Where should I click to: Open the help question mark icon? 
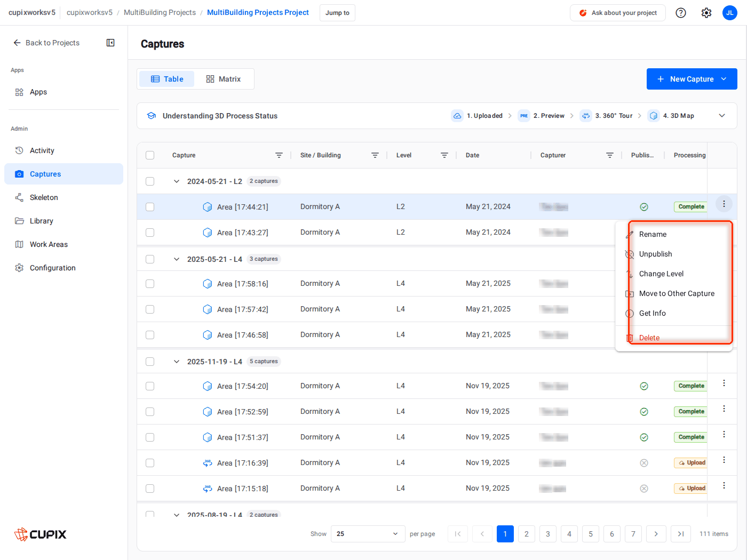(681, 13)
